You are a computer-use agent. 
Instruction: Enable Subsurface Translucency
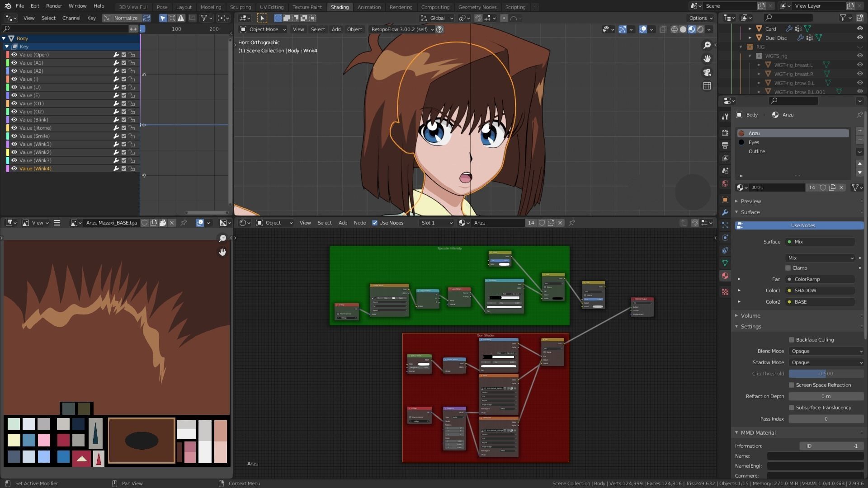(x=792, y=408)
